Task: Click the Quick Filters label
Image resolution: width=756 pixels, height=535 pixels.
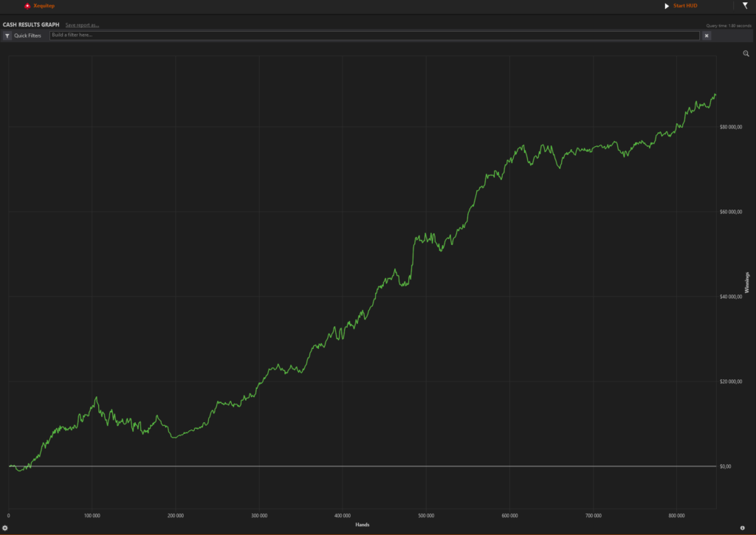Action: (28, 35)
